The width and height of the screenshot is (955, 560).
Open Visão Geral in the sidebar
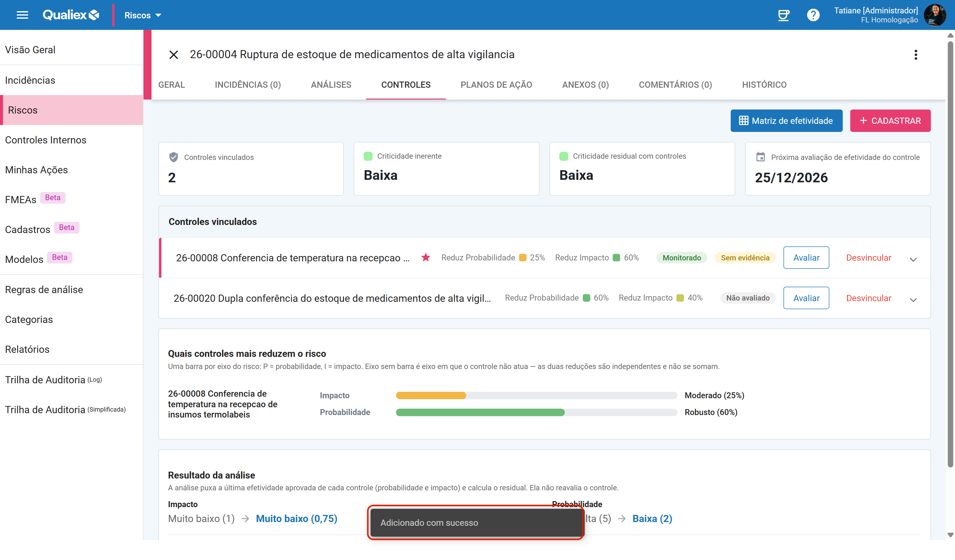[x=72, y=50]
